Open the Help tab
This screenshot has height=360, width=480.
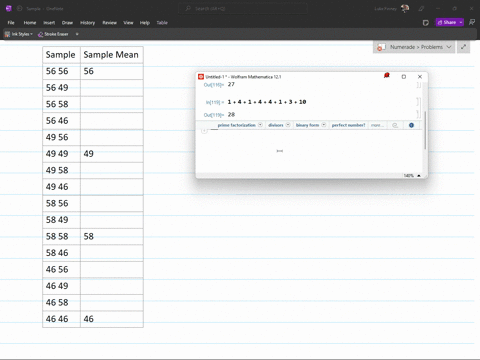(x=145, y=23)
